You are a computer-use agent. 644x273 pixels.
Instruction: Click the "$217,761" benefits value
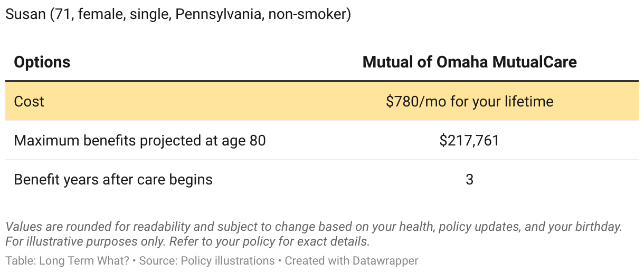(469, 141)
